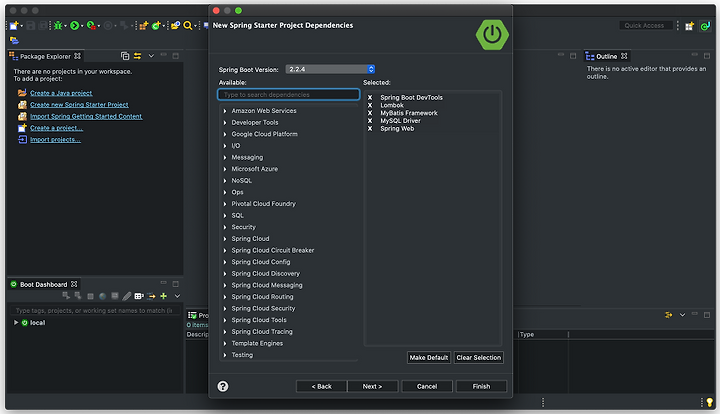
Task: Open the Package Explorer view menu chevron
Action: [x=151, y=56]
